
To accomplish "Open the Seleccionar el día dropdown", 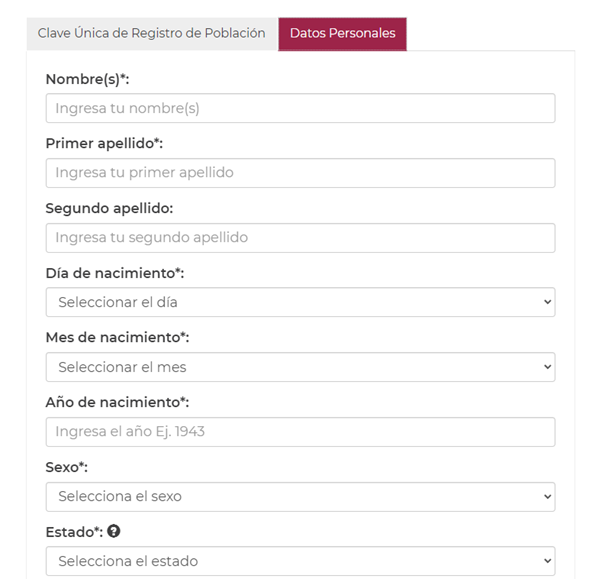I will (301, 302).
